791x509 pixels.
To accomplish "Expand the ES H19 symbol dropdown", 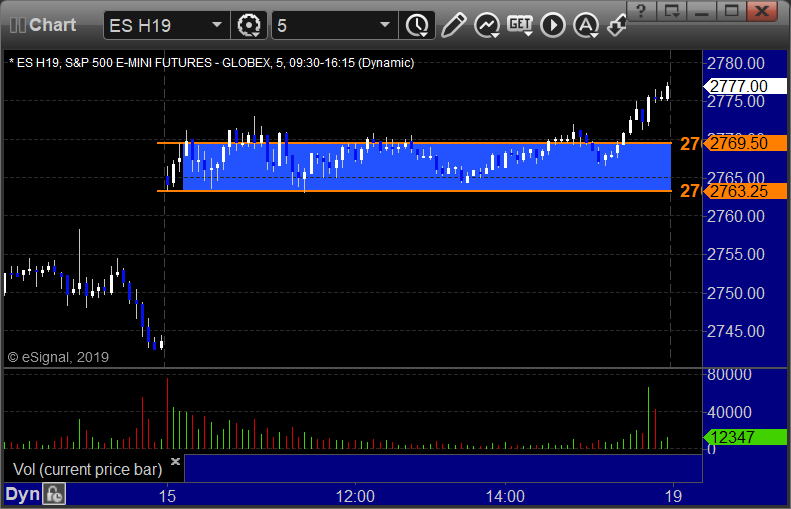I will click(217, 24).
